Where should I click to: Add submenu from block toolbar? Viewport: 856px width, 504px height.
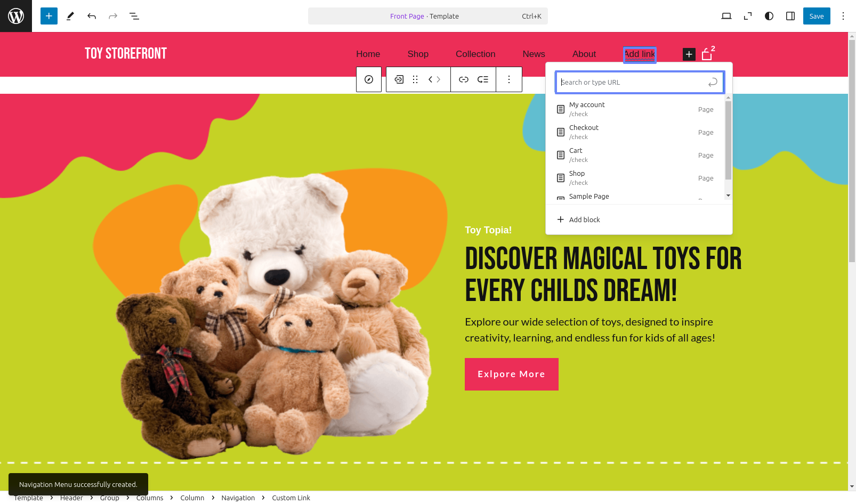(x=483, y=79)
